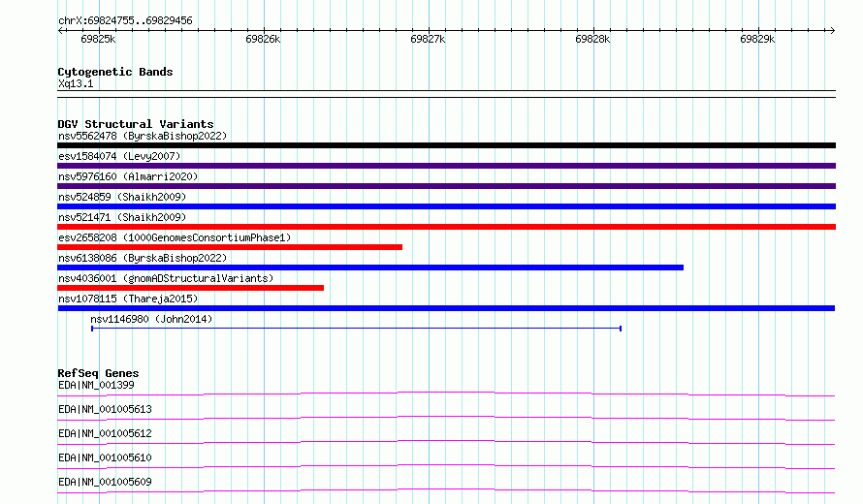Click the nsv1078115 (Thareja2015) blue bar
Viewport: 863px width, 504px height.
pyautogui.click(x=446, y=308)
